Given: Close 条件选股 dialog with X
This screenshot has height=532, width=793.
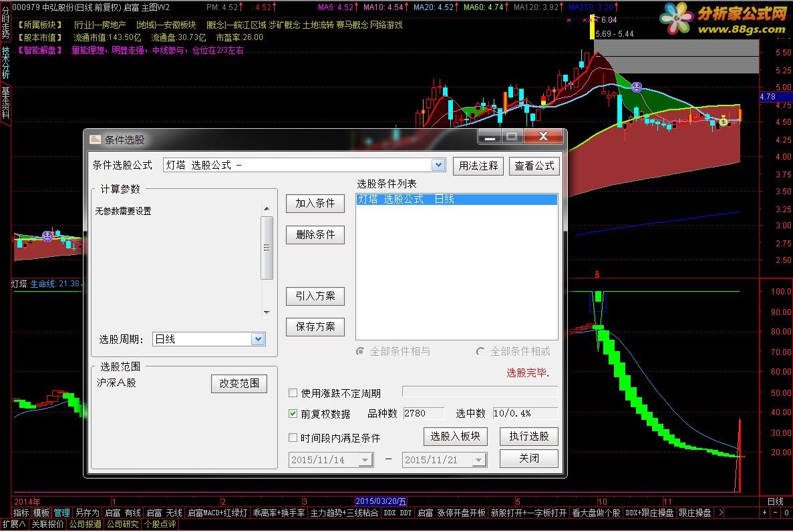Looking at the screenshot, I should point(543,137).
